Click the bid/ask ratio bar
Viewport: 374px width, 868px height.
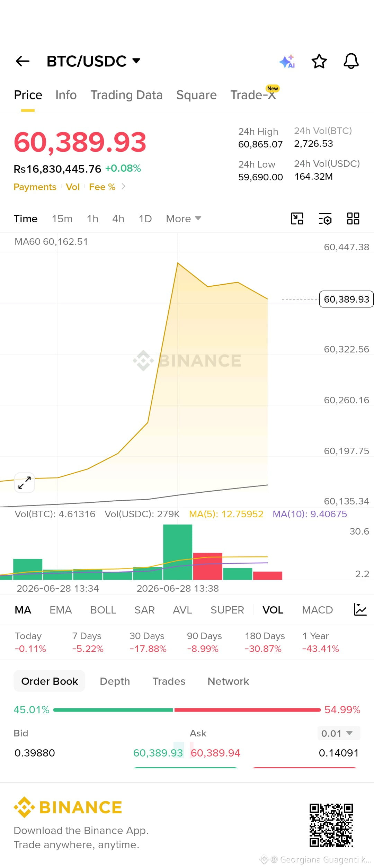tap(187, 710)
